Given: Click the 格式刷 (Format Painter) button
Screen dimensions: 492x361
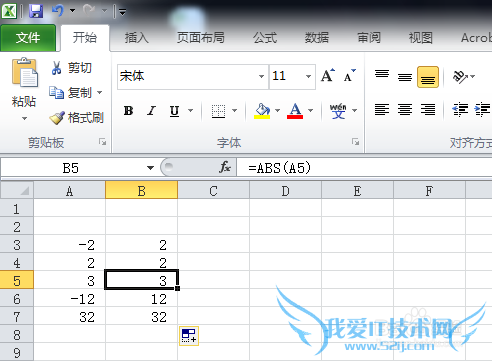Looking at the screenshot, I should point(77,118).
